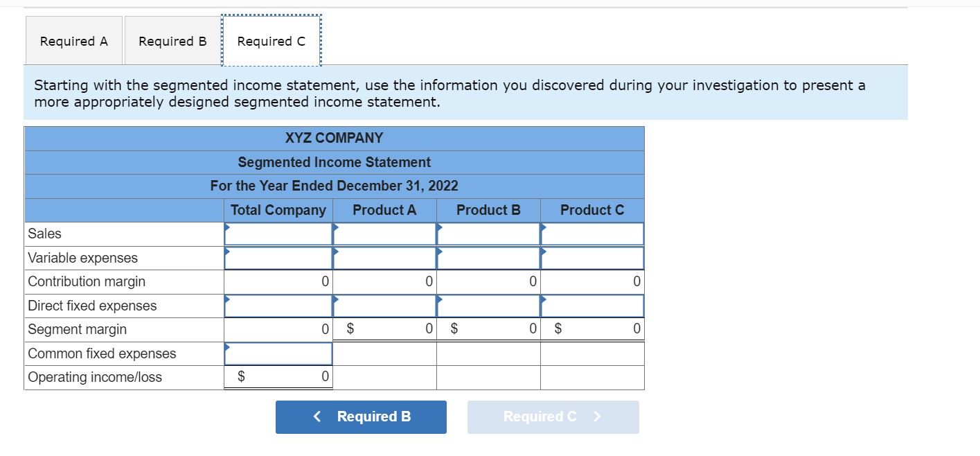The image size is (980, 456).
Task: Click the Sales input for Product C
Action: 591,234
